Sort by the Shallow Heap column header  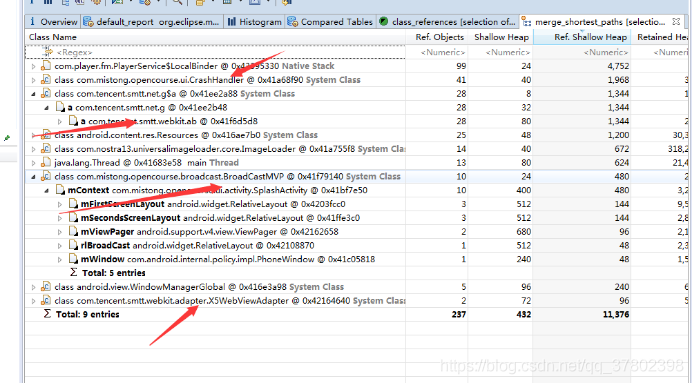point(500,37)
